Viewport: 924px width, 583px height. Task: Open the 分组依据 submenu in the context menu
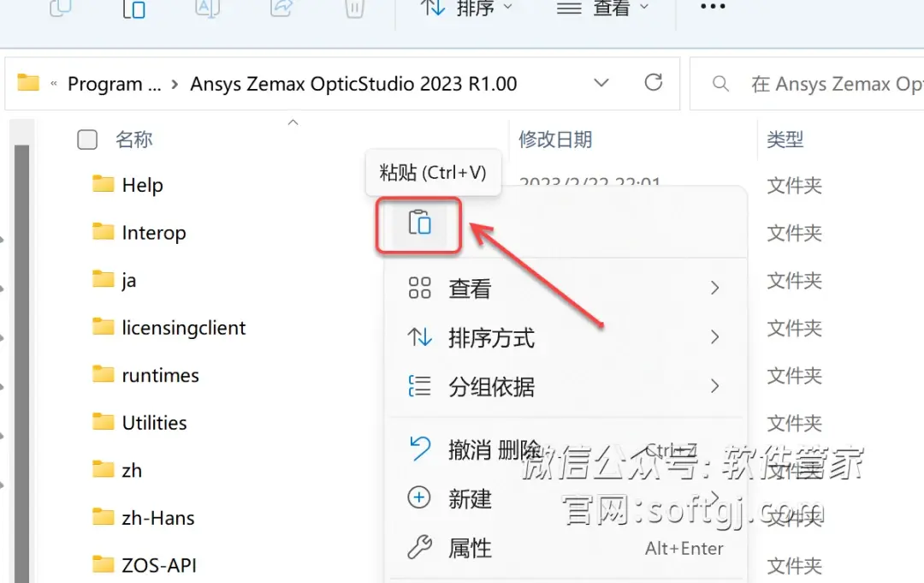click(565, 387)
